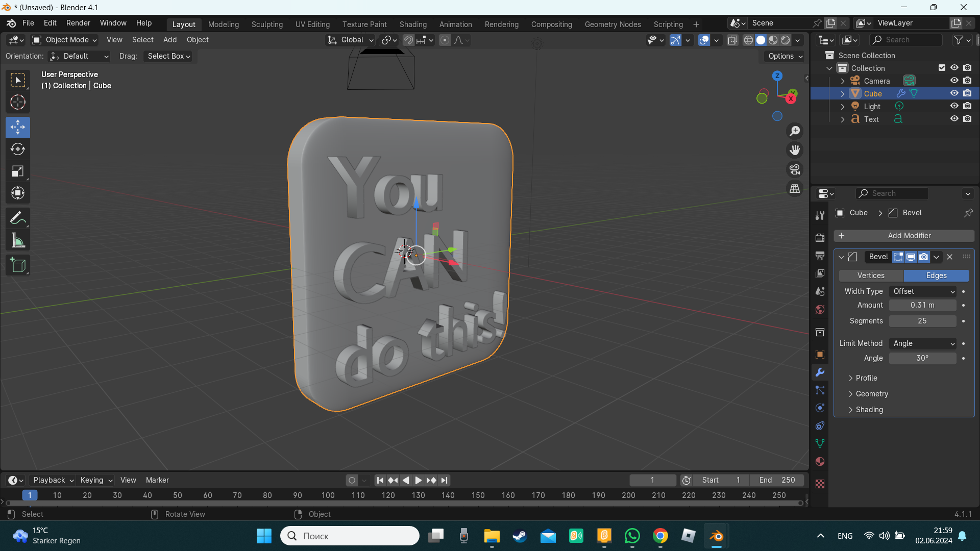
Task: Toggle Bevel modifier viewport display
Action: click(911, 257)
